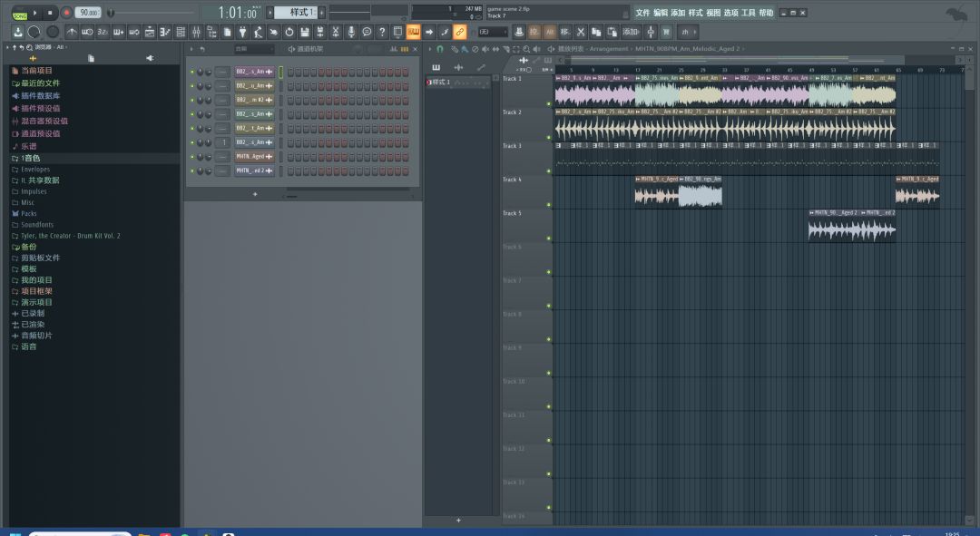Click the scissors cut icon in toolbar
Image resolution: width=980 pixels, height=536 pixels.
[581, 32]
